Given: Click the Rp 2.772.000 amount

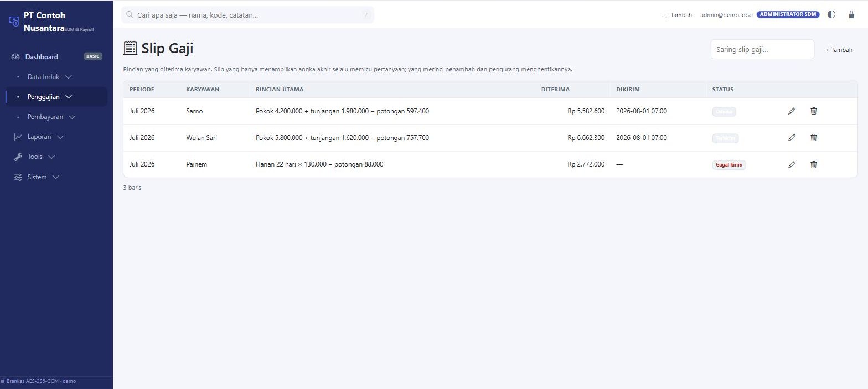Looking at the screenshot, I should coord(586,164).
